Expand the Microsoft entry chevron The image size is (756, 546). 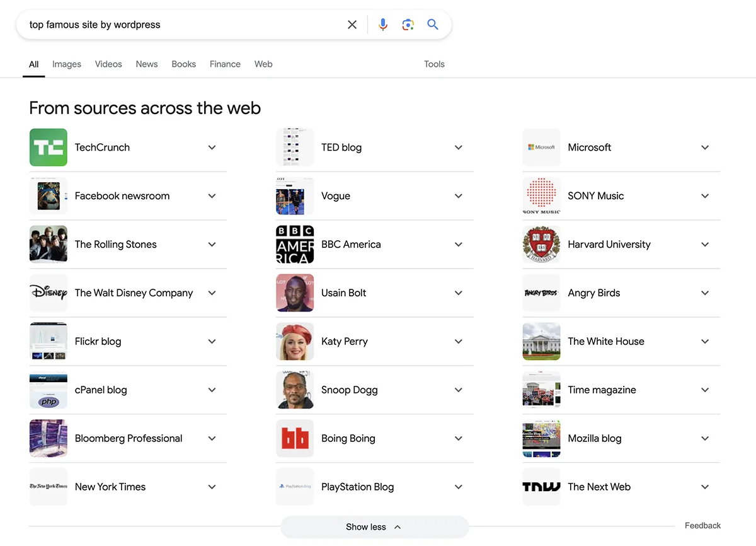coord(705,148)
